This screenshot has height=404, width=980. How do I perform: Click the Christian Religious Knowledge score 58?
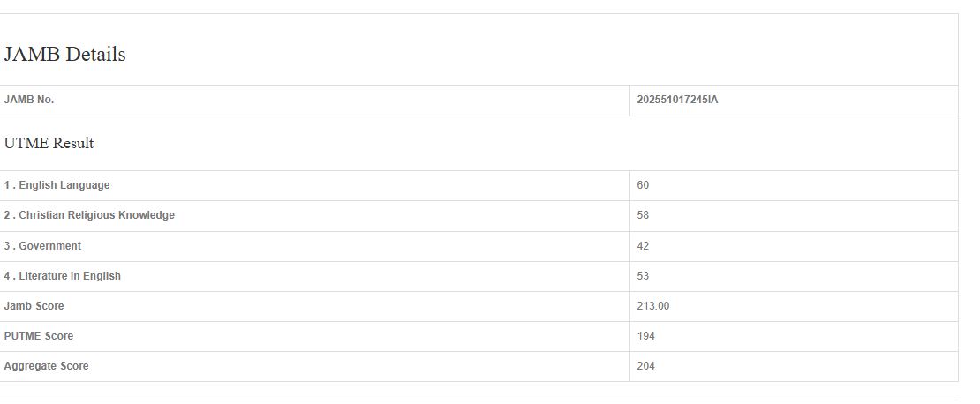coord(643,215)
